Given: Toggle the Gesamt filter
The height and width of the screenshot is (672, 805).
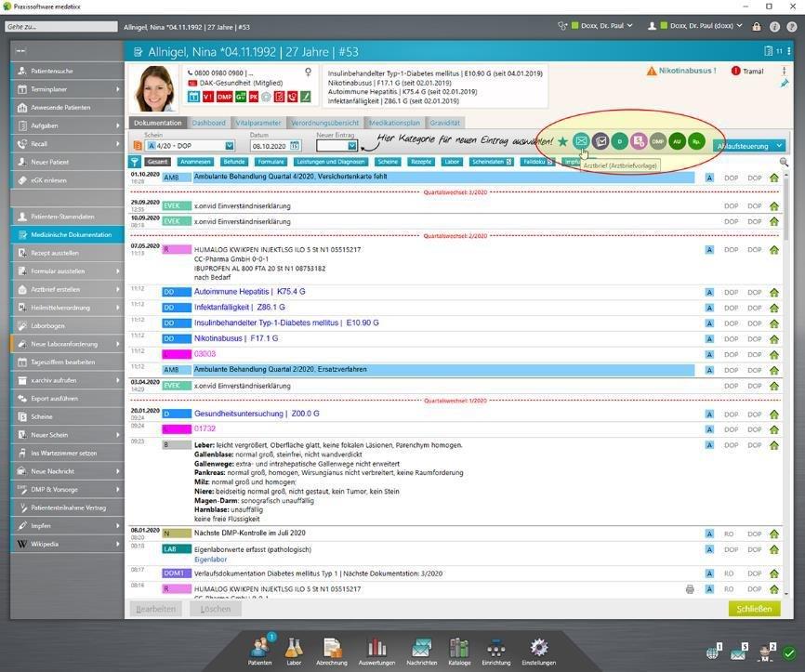Looking at the screenshot, I should point(157,162).
